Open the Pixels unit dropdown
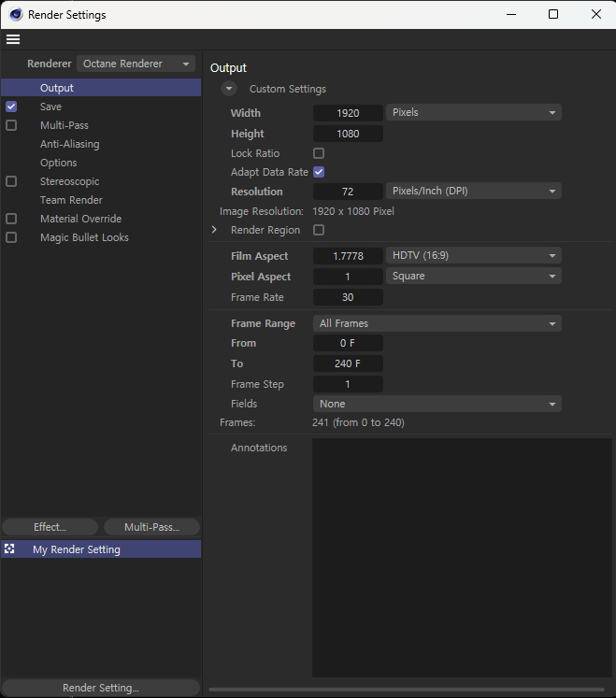The width and height of the screenshot is (616, 698). (474, 113)
